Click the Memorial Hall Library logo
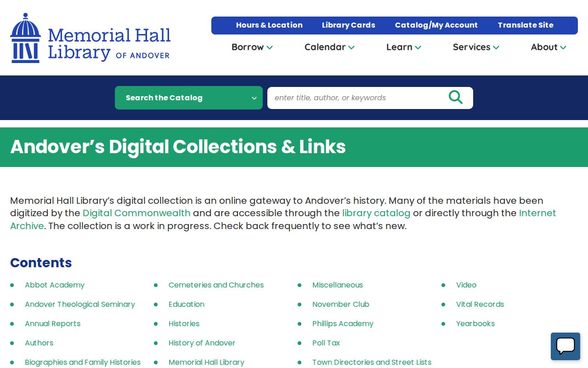This screenshot has height=368, width=588. [90, 38]
